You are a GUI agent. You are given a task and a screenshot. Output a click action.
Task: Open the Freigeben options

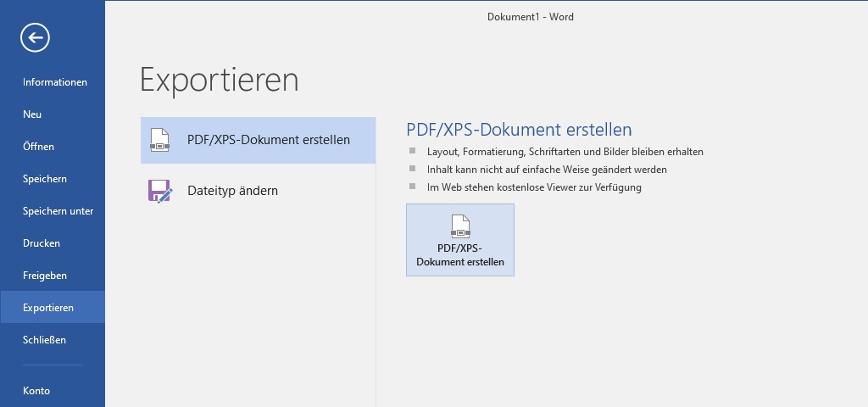[45, 276]
